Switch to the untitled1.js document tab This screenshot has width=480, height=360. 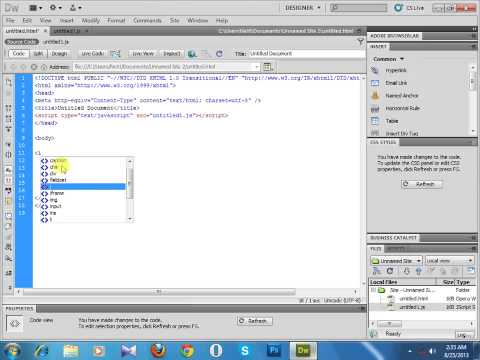[x=67, y=31]
